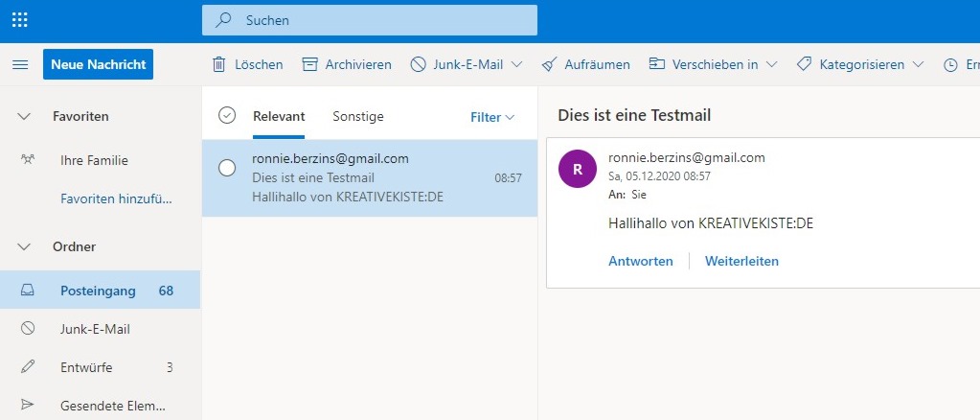Focus the Suchen search field
980x420 pixels.
click(x=370, y=20)
